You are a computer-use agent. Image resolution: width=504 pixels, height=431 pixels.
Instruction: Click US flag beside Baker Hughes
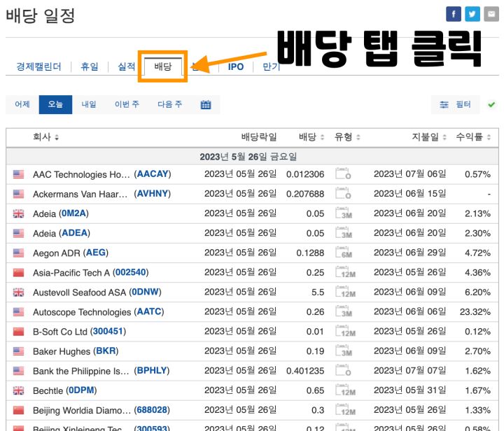coord(18,351)
